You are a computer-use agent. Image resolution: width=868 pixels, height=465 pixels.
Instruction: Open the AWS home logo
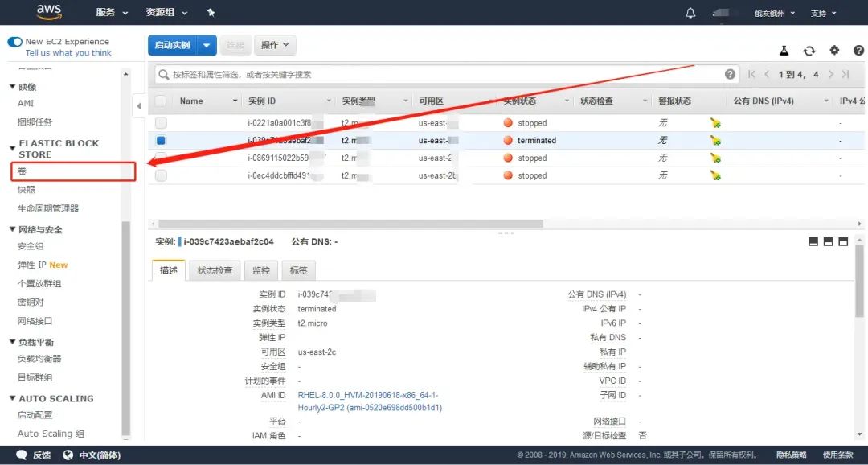49,12
